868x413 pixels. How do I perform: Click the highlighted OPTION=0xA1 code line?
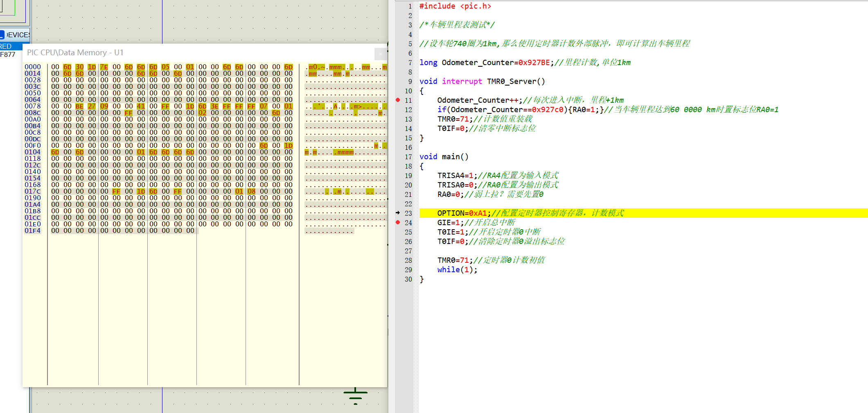tap(462, 213)
